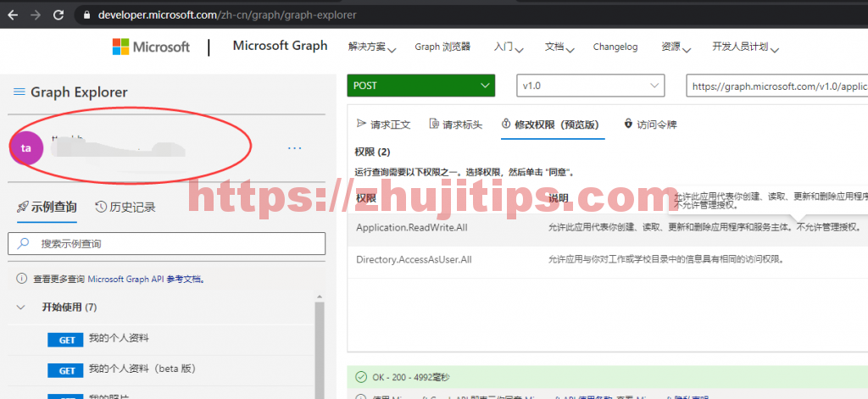Switch to the 请求标头 tab
Viewport: 868px width, 399px height.
click(x=455, y=124)
